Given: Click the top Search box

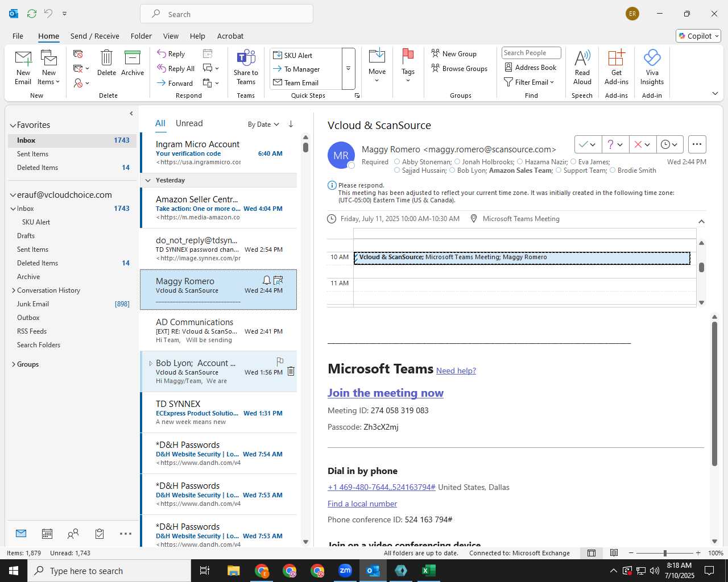Looking at the screenshot, I should pyautogui.click(x=226, y=14).
